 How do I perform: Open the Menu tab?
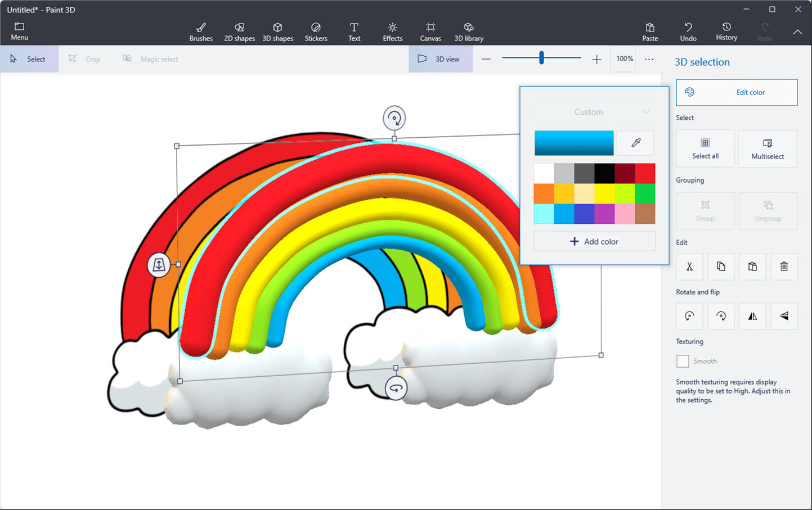(19, 32)
